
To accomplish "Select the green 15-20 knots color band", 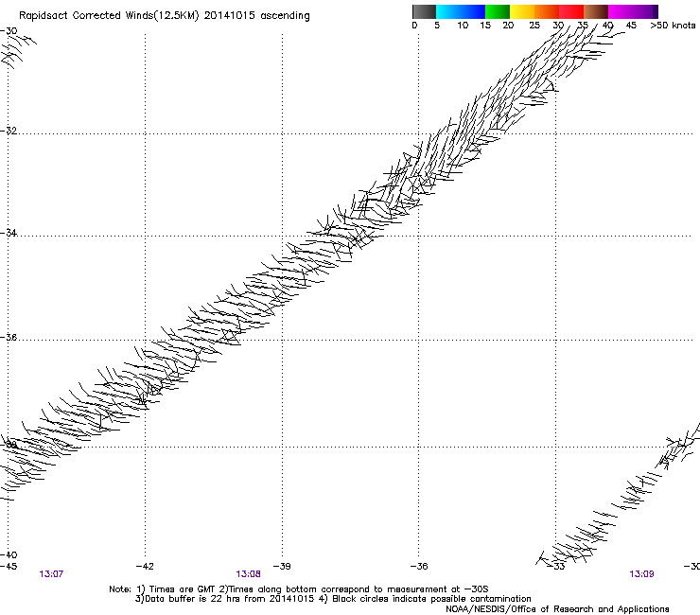I will point(498,11).
